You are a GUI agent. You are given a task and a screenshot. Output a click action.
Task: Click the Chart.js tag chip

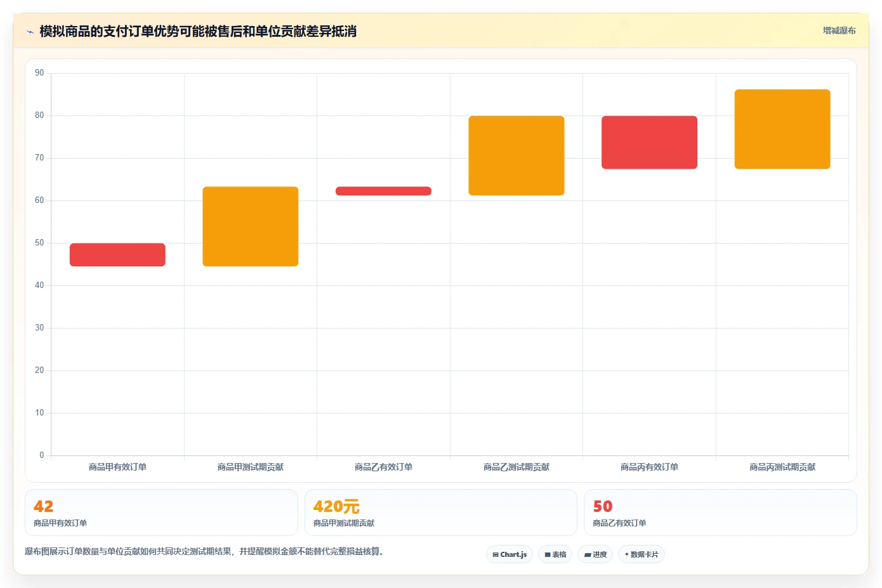510,554
